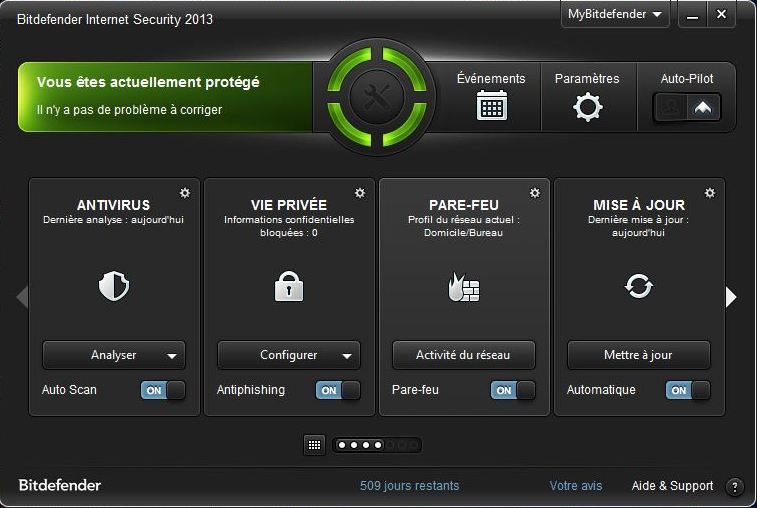
Task: Click the Antivirus shield icon
Action: (114, 286)
